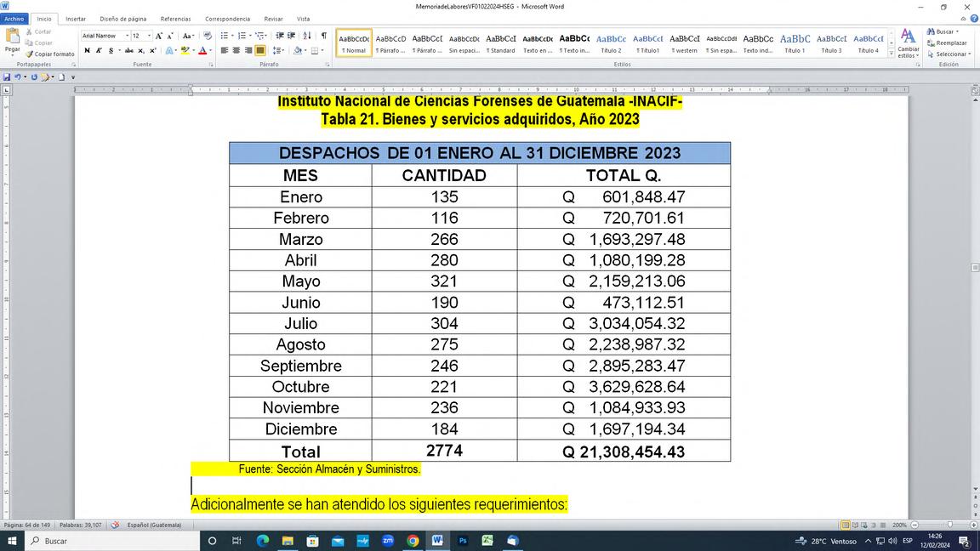This screenshot has height=551, width=980.
Task: Open Change Case Aa dropdown
Action: [x=187, y=37]
